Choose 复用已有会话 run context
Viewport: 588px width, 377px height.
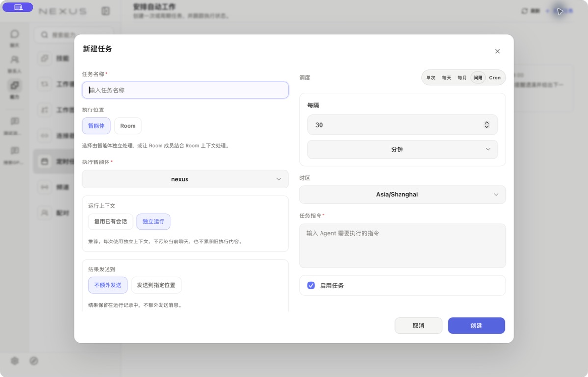[x=110, y=221]
